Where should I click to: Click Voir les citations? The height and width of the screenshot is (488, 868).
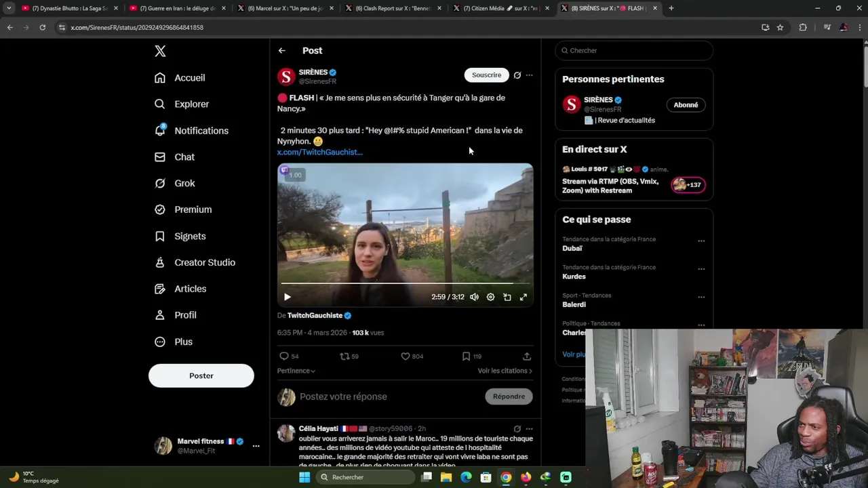tap(505, 371)
